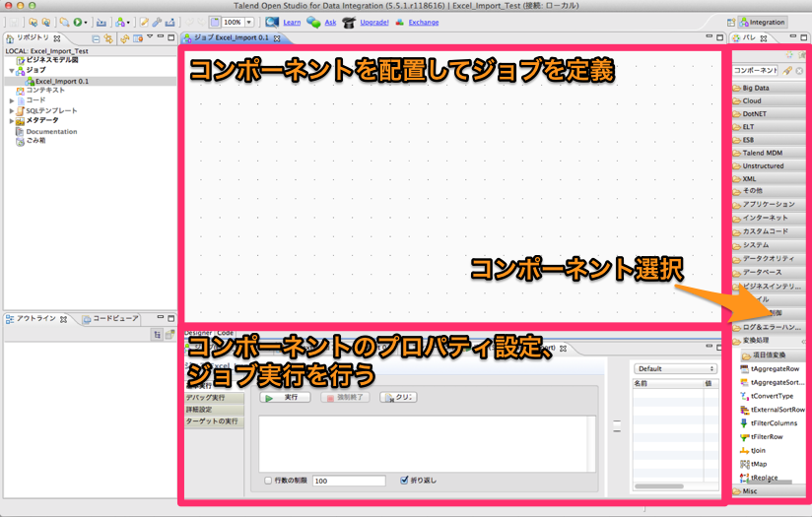Image resolution: width=812 pixels, height=517 pixels.
Task: Open the Upgrade! link
Action: coord(374,22)
